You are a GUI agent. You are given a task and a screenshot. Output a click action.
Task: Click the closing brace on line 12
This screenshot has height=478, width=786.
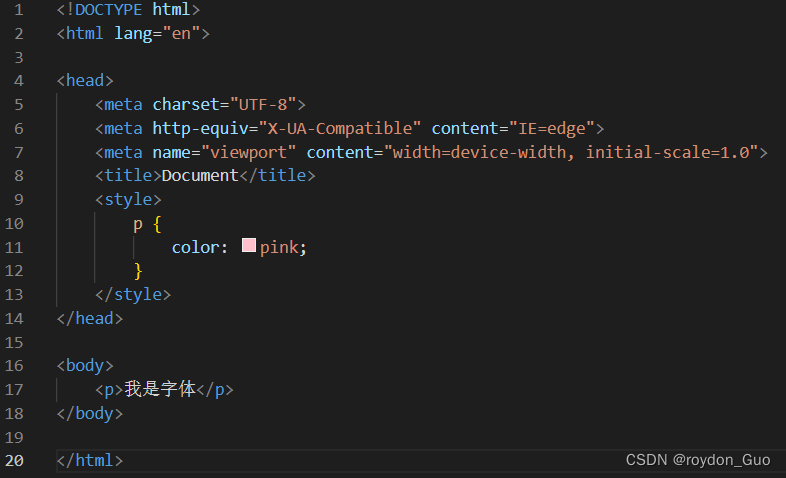coord(138,271)
